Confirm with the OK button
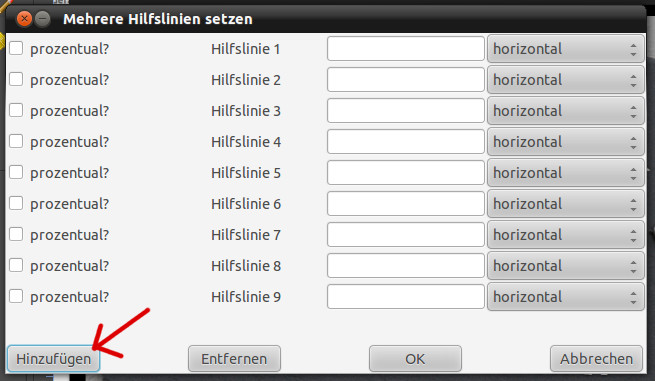Image resolution: width=655 pixels, height=381 pixels. pyautogui.click(x=415, y=358)
